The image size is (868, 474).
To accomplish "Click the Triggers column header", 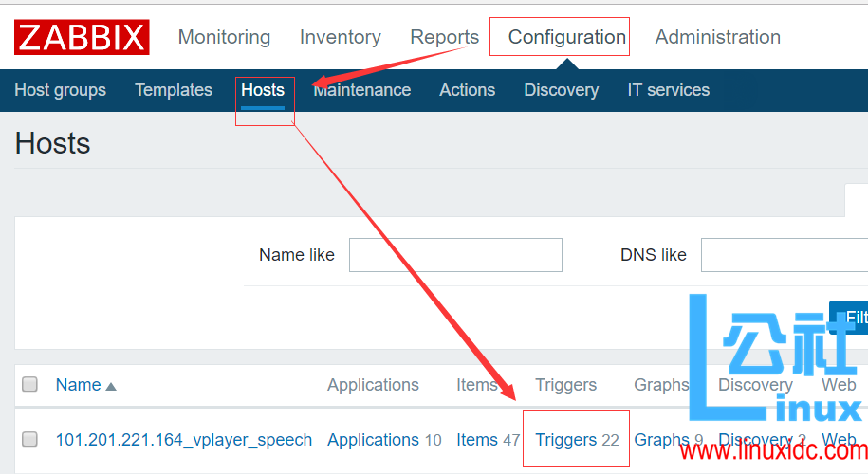I will tap(565, 384).
